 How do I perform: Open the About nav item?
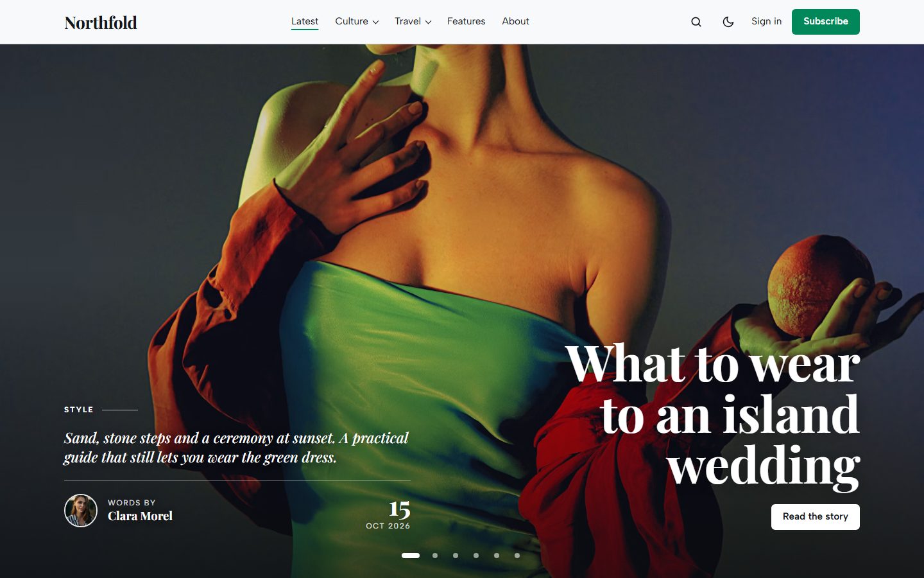[x=516, y=21]
